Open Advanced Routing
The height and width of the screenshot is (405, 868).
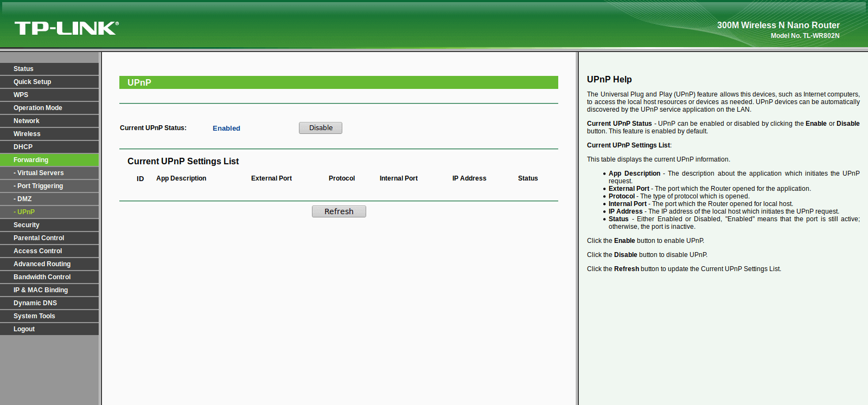click(x=49, y=264)
